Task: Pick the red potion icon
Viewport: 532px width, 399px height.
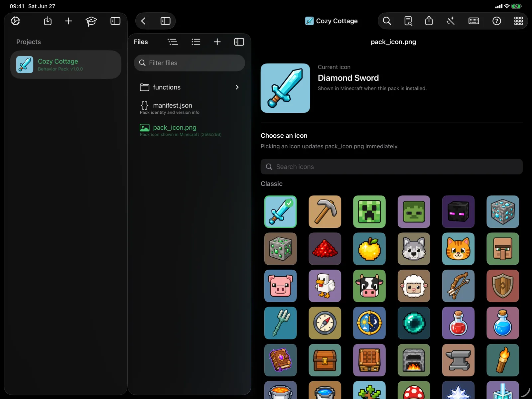Action: tap(458, 323)
